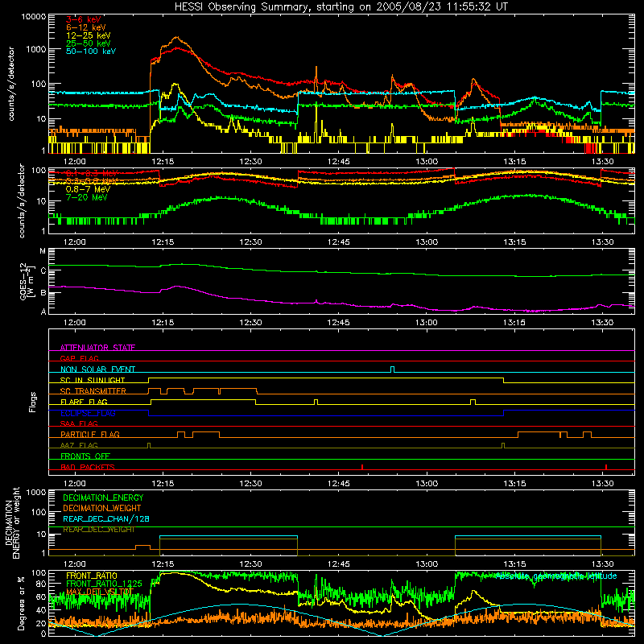644x644 pixels.
Task: Select the SAA_FLAG label
Action: (79, 423)
